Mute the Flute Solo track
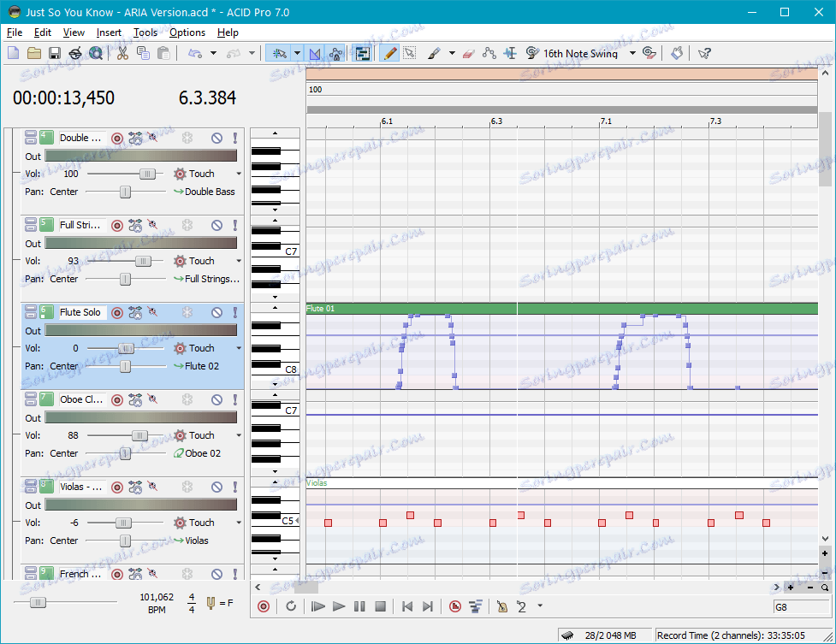Screen dimensions: 836x644 tap(217, 312)
